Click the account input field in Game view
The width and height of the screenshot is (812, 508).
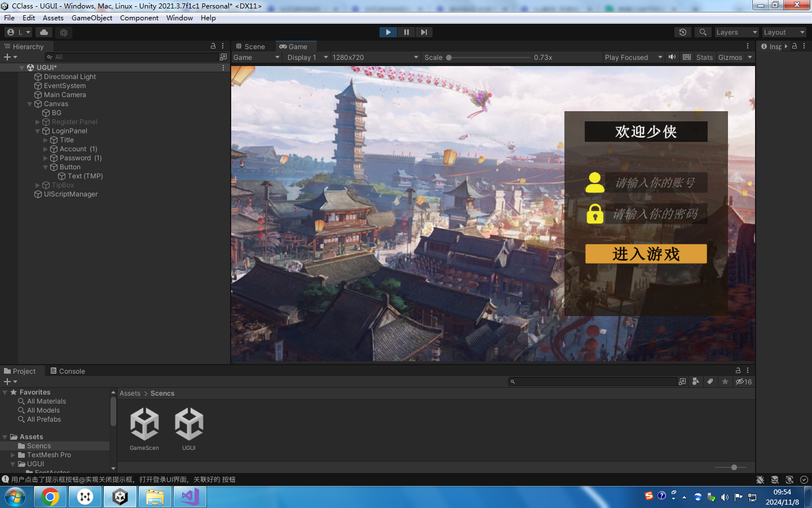(x=656, y=182)
